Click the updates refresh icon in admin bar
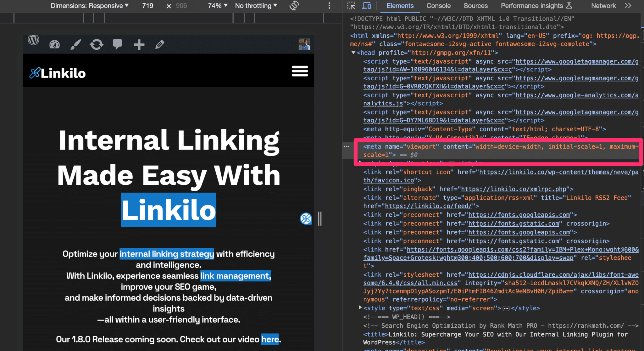 [x=97, y=44]
